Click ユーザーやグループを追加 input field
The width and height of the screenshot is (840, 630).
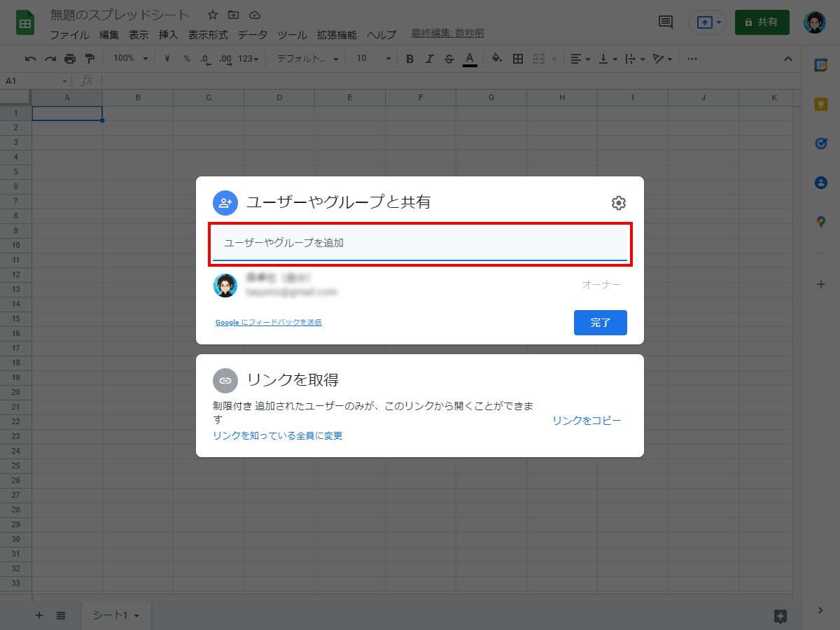point(420,243)
